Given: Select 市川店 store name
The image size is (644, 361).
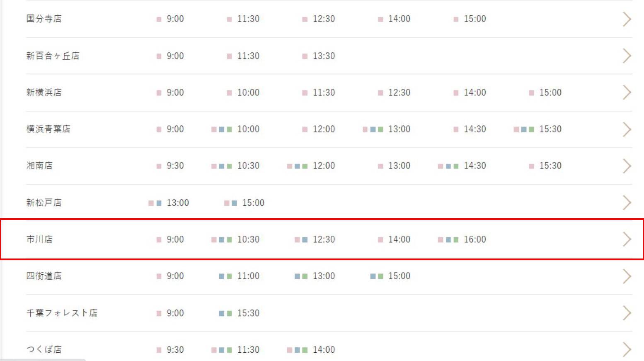Looking at the screenshot, I should (x=39, y=239).
